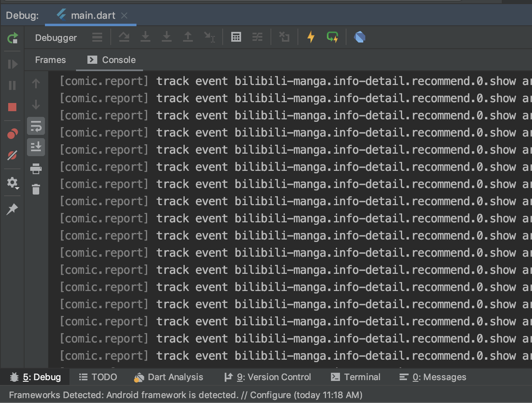Close the main.dart debug tab
This screenshot has height=403, width=532.
click(124, 16)
